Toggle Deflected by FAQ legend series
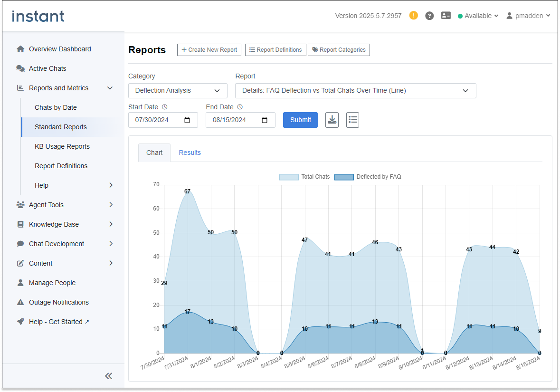This screenshot has width=560, height=392. click(x=368, y=177)
